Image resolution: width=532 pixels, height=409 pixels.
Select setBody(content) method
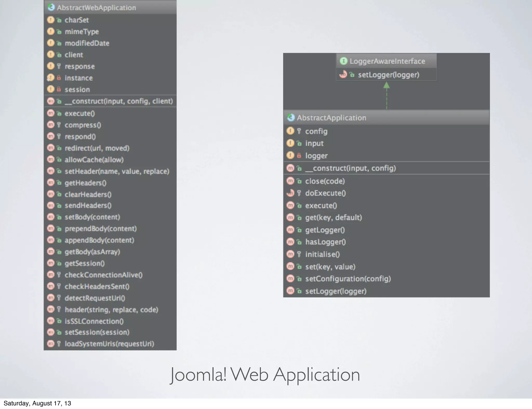[110, 217]
